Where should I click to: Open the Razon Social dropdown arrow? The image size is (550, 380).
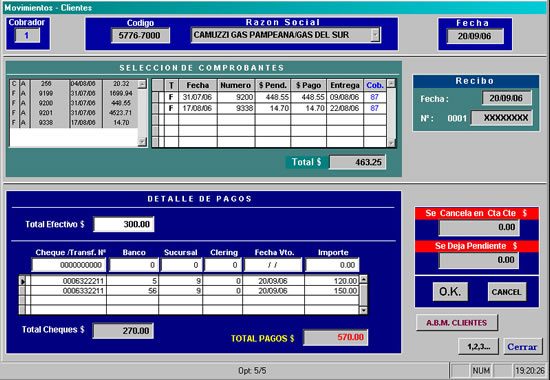(375, 35)
